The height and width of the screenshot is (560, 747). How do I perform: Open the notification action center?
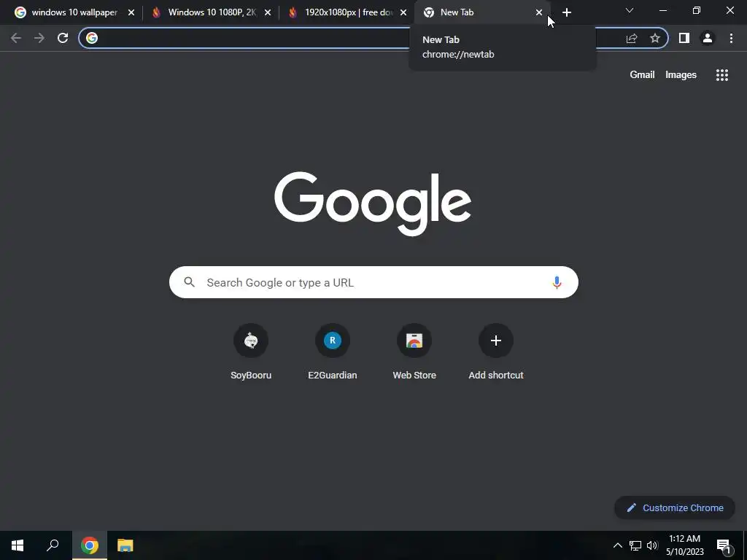click(724, 546)
